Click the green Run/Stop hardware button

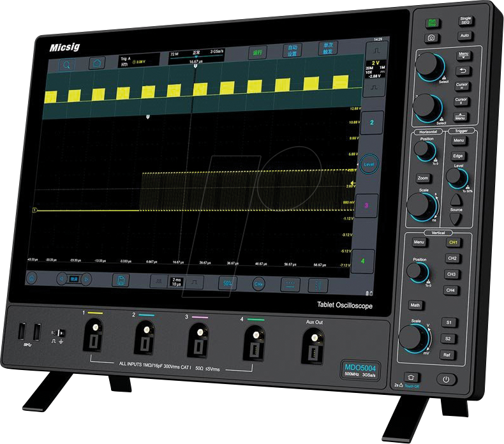click(432, 23)
